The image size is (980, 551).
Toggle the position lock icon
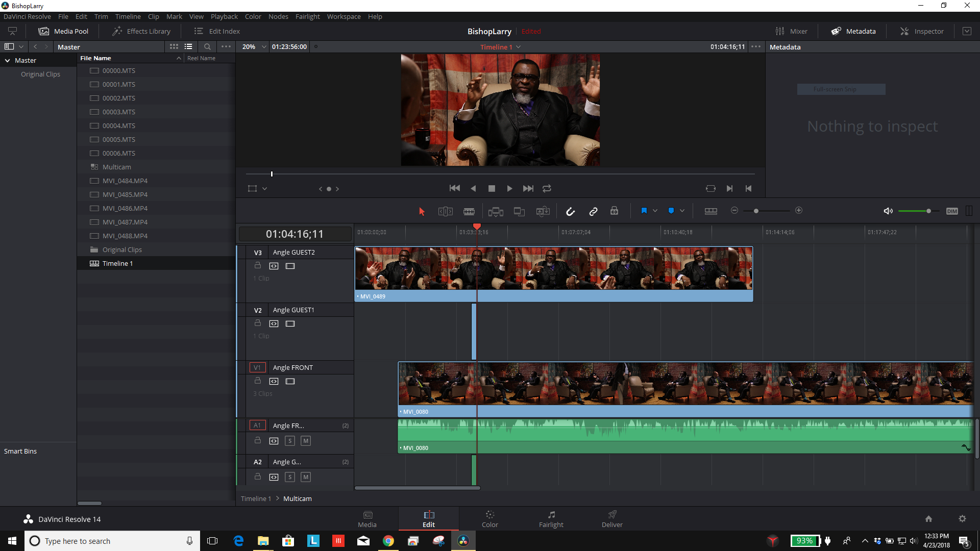pyautogui.click(x=615, y=211)
